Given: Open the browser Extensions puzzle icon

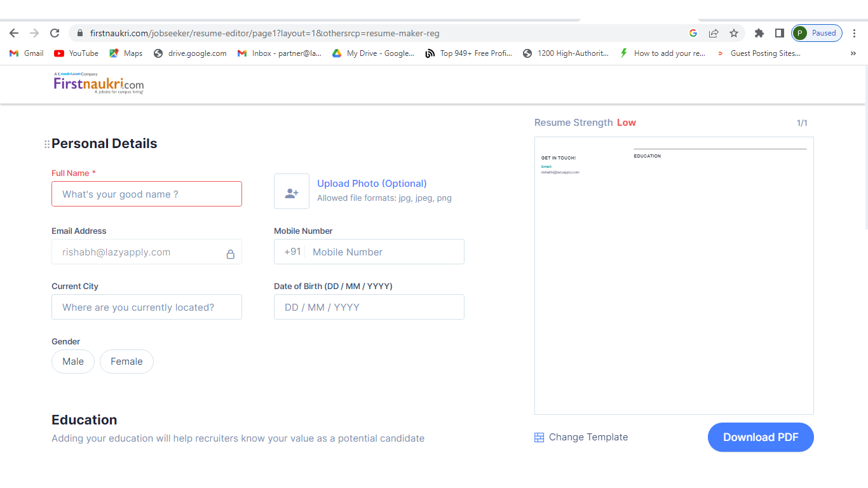Looking at the screenshot, I should tap(759, 33).
